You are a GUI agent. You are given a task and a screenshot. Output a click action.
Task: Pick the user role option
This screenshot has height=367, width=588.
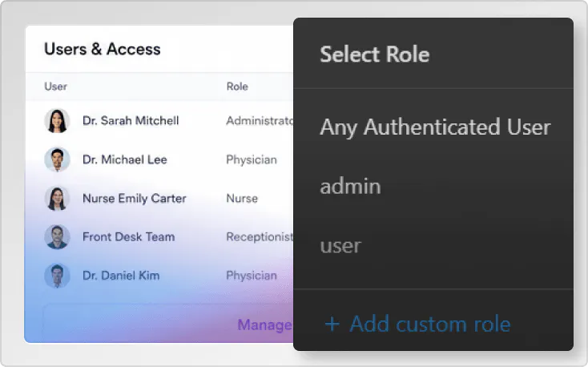click(340, 246)
